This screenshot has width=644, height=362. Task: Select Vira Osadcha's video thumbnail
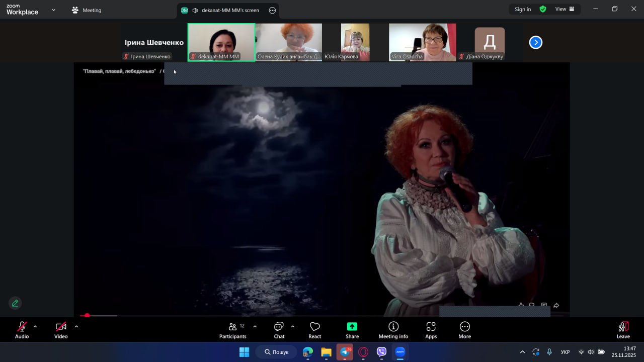[422, 42]
